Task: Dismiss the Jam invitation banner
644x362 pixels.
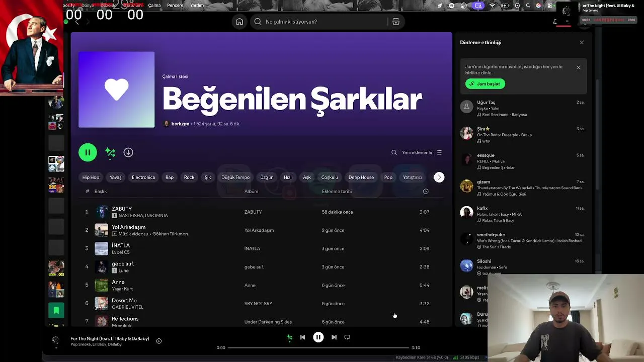Action: point(578,67)
